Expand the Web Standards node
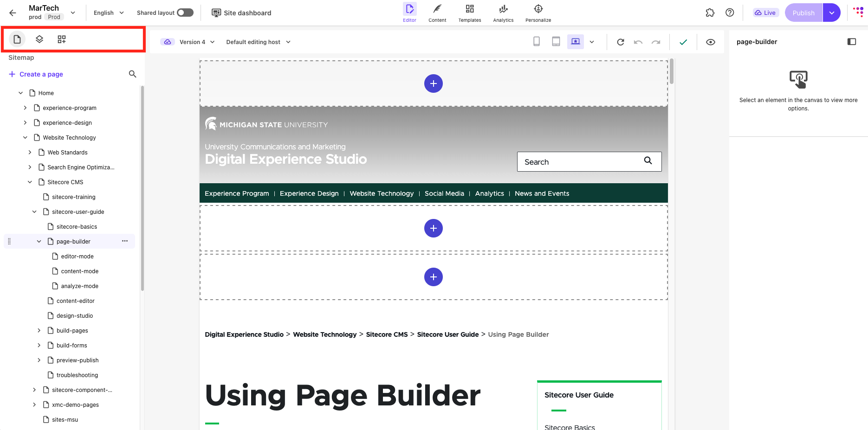This screenshot has height=430, width=868. [30, 152]
